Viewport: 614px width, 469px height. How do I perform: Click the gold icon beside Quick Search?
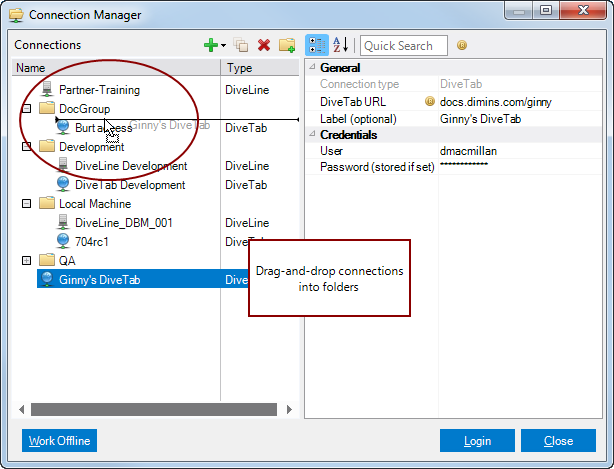click(x=462, y=45)
